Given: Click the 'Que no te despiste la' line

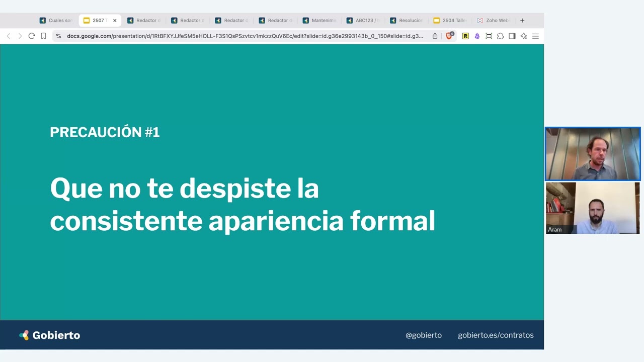Looking at the screenshot, I should [184, 189].
